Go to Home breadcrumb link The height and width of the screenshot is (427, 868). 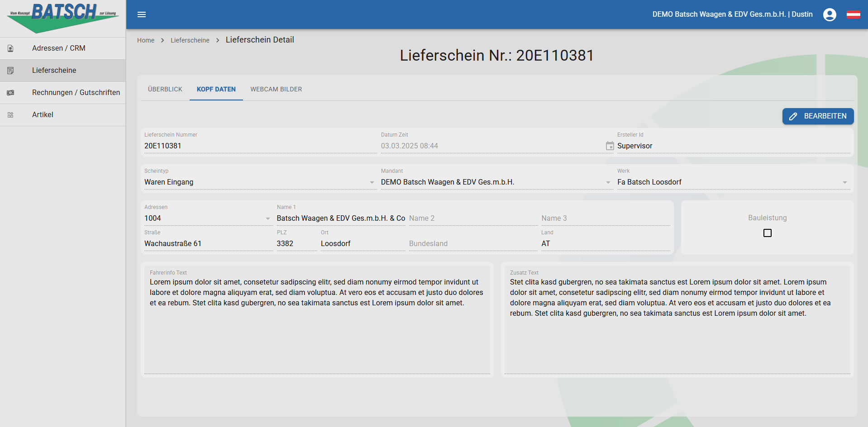click(146, 40)
